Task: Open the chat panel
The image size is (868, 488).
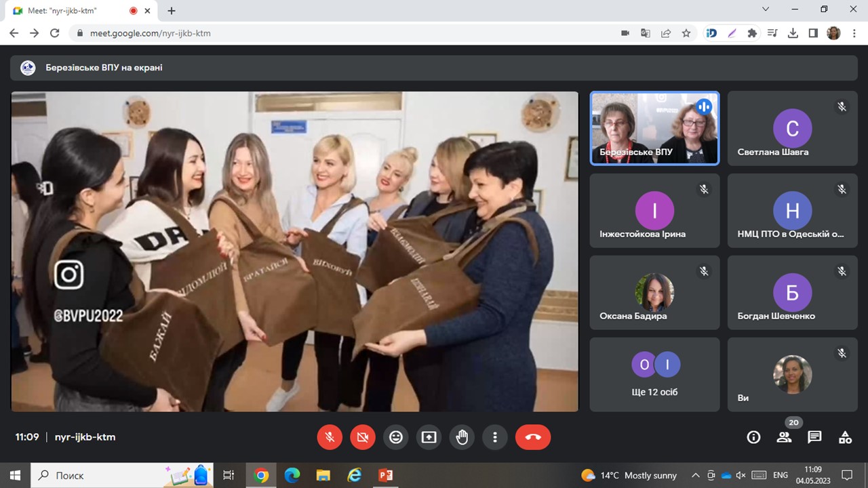Action: pyautogui.click(x=814, y=437)
